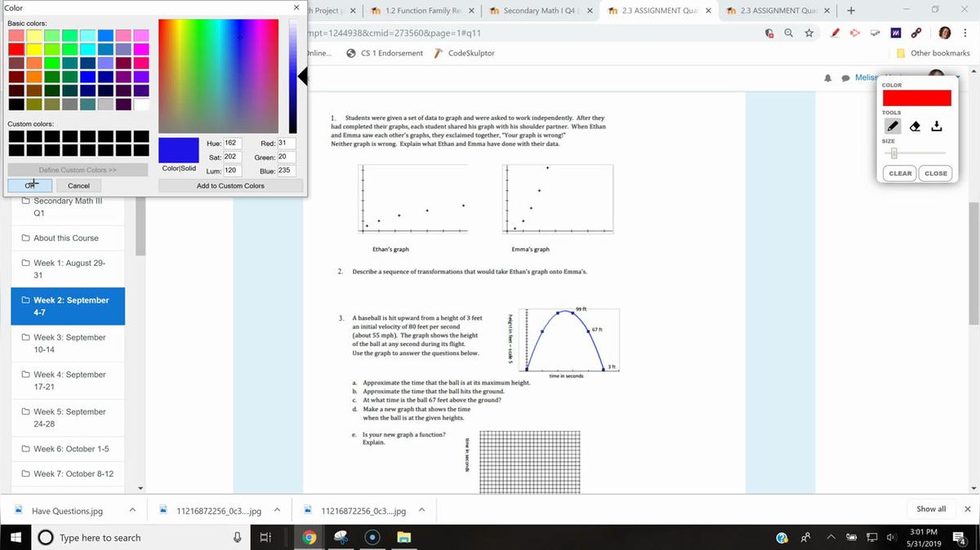980x550 pixels.
Task: Click the Chrome icon in the taskbar
Action: pos(310,538)
